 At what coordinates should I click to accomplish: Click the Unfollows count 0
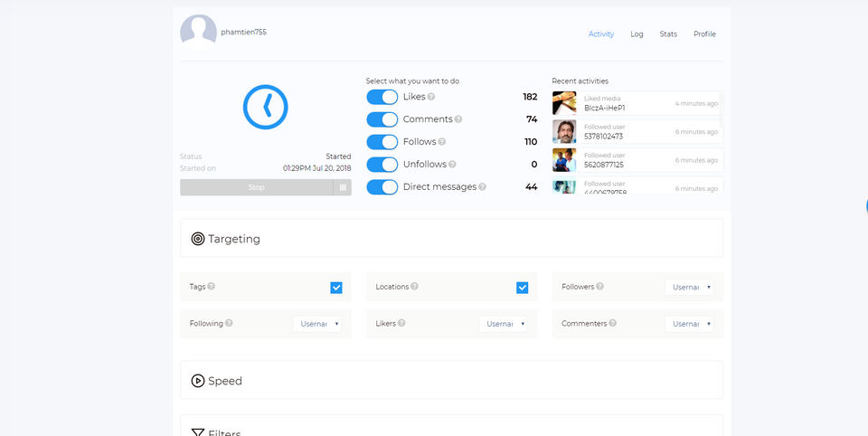534,165
